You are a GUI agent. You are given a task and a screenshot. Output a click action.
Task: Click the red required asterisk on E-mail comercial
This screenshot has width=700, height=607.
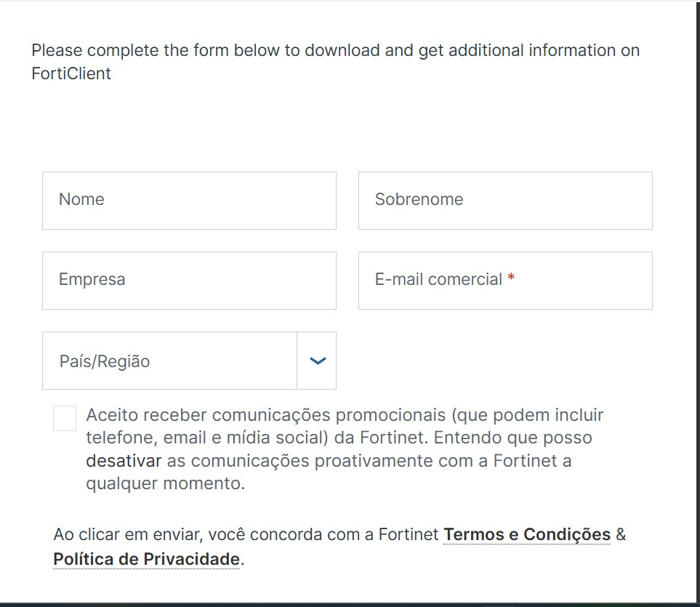[511, 277]
